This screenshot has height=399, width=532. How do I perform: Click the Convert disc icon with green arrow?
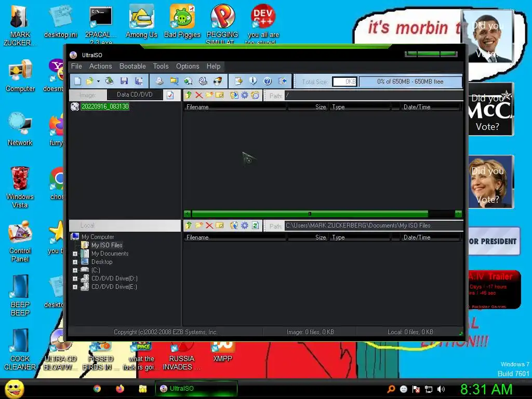(x=188, y=81)
